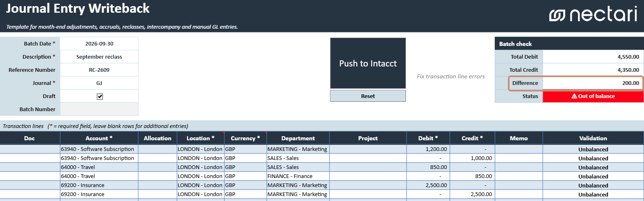The width and height of the screenshot is (644, 201).
Task: Click the Validation column header
Action: tap(593, 138)
